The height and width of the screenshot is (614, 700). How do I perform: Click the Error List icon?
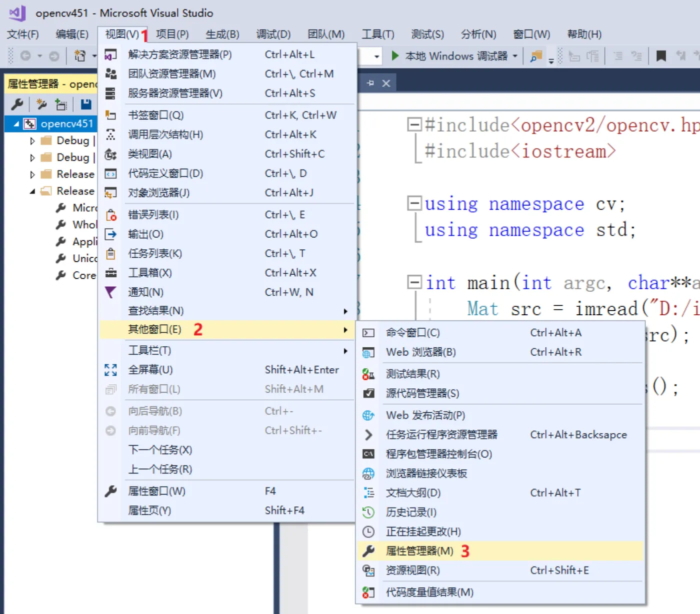pos(110,215)
